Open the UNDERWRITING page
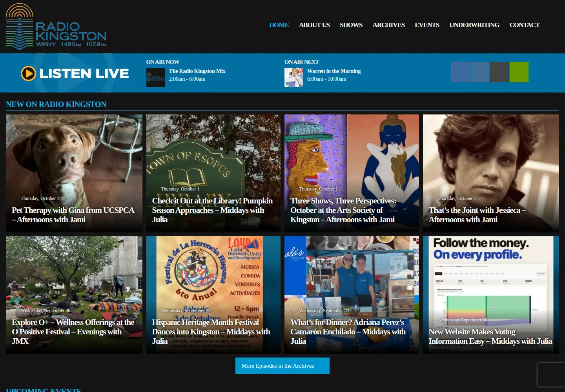The height and width of the screenshot is (392, 565). 474,25
